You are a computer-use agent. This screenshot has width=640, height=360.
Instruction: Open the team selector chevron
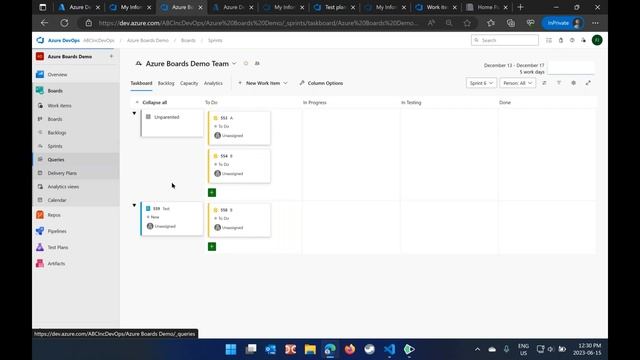point(234,64)
